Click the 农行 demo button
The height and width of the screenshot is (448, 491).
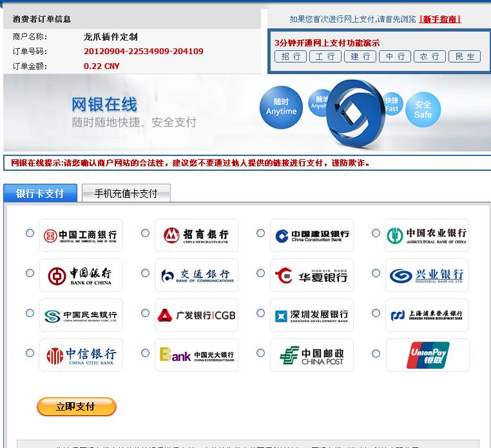tap(430, 57)
